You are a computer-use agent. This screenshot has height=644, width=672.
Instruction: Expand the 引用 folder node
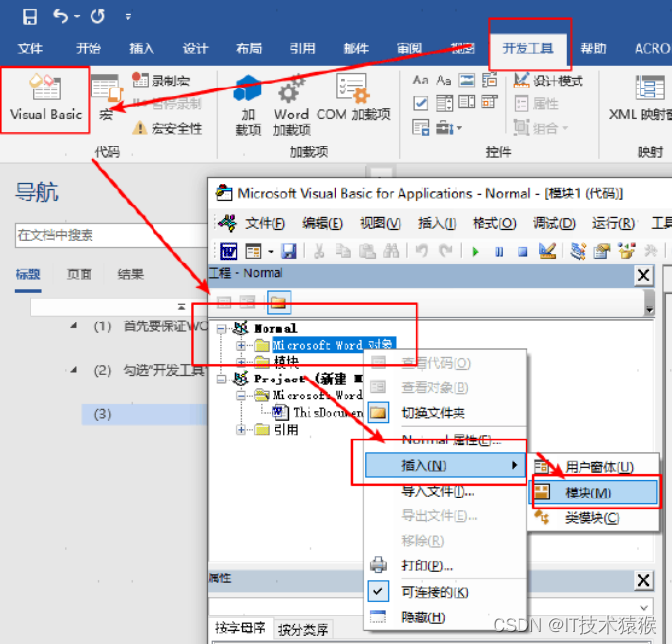tap(241, 429)
